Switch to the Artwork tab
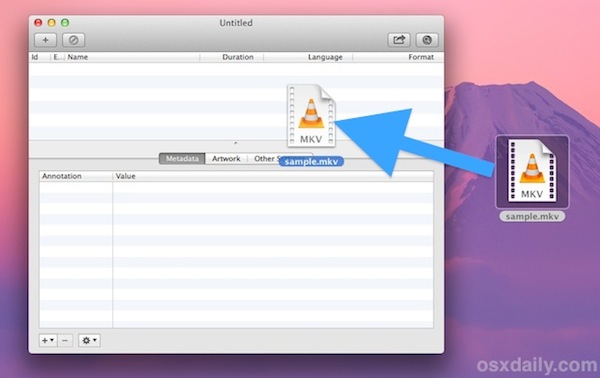Viewport: 600px width, 378px height. pyautogui.click(x=226, y=158)
